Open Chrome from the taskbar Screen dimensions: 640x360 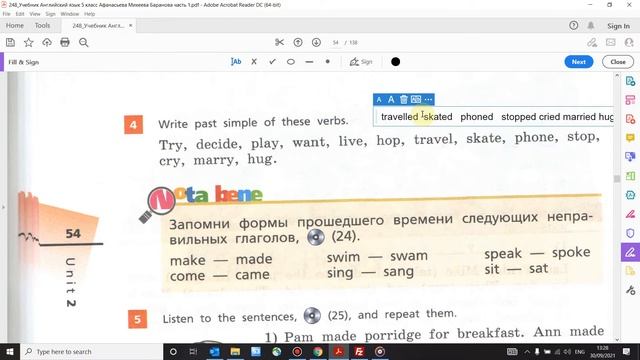318,351
